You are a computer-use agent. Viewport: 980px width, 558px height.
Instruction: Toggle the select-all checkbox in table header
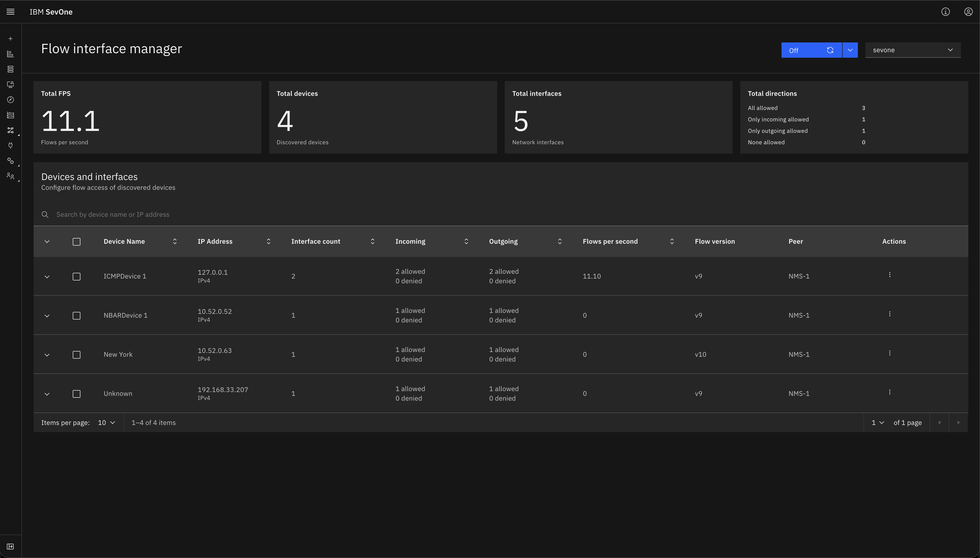click(x=77, y=242)
